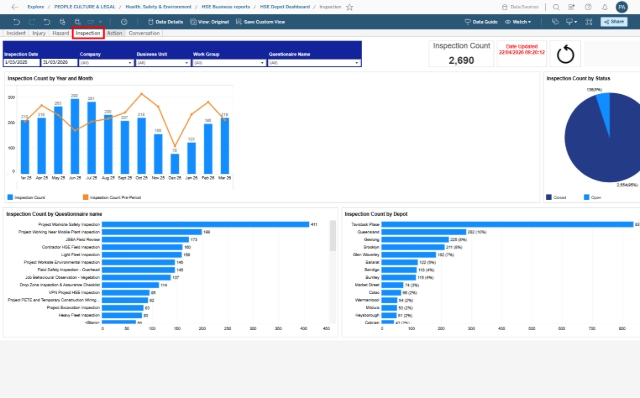Switch to the Hazard tab

coord(60,33)
